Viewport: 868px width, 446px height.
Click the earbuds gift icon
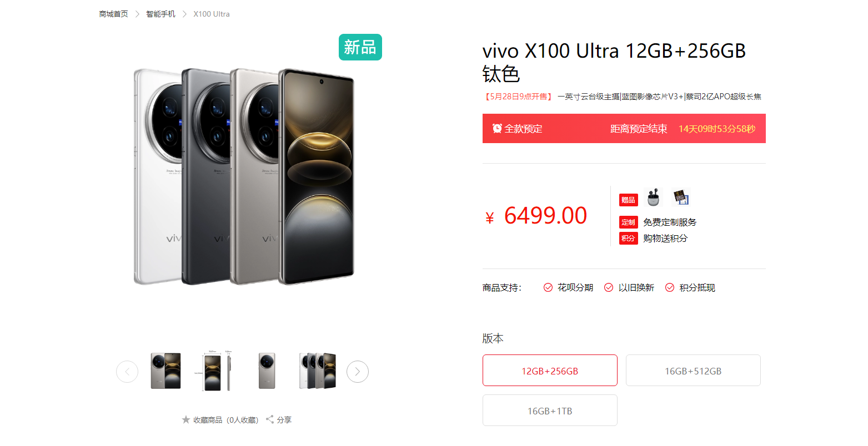[x=653, y=198]
